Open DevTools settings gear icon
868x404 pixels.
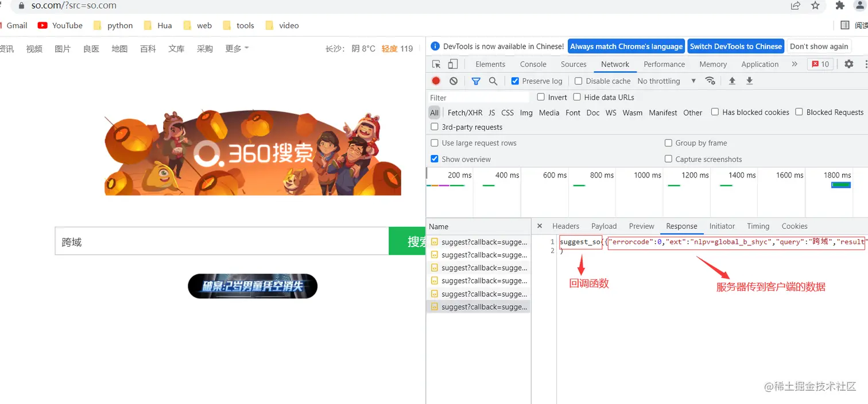coord(849,64)
